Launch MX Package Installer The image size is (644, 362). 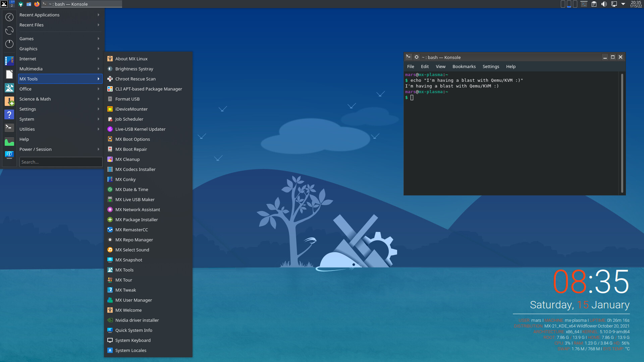click(148, 220)
